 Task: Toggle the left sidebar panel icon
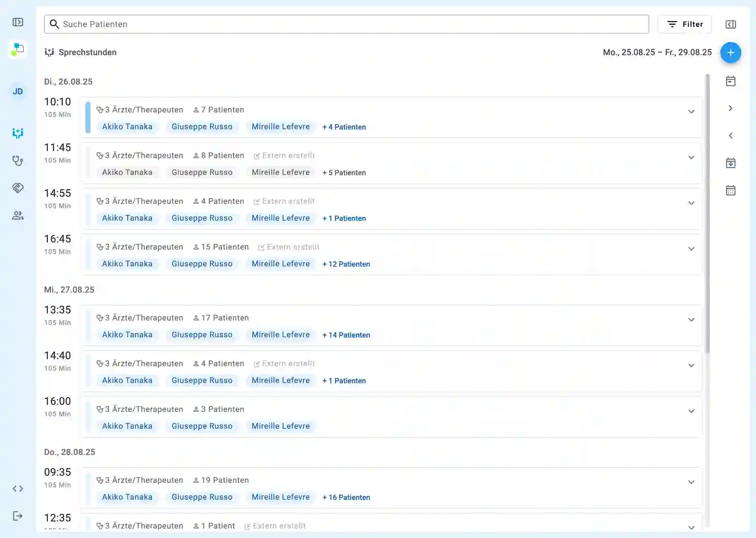(x=18, y=22)
